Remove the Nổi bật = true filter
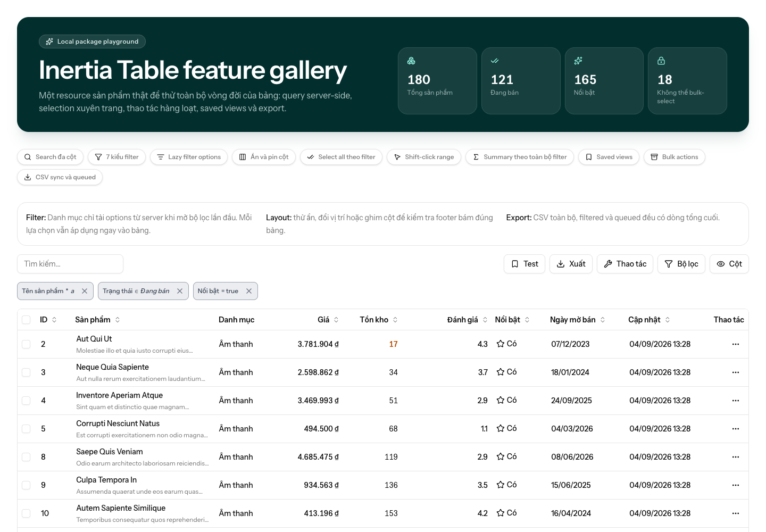 point(249,291)
